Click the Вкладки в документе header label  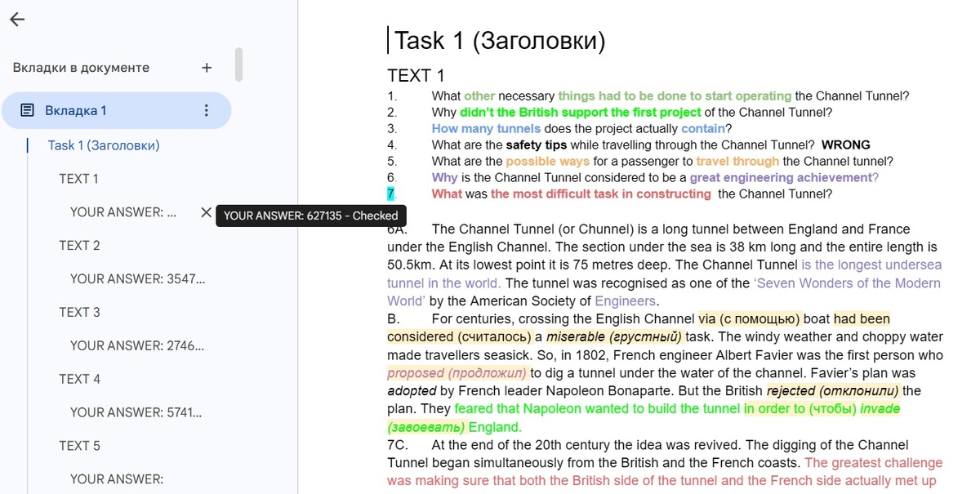81,68
